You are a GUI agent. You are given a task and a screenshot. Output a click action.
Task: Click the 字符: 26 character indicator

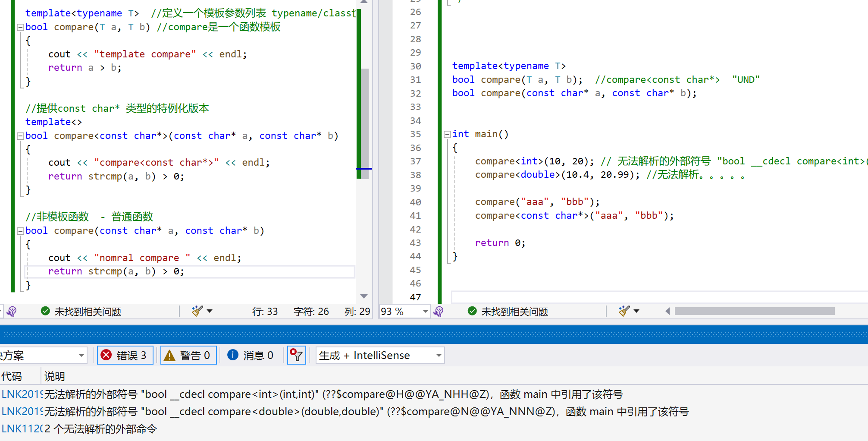coord(311,312)
